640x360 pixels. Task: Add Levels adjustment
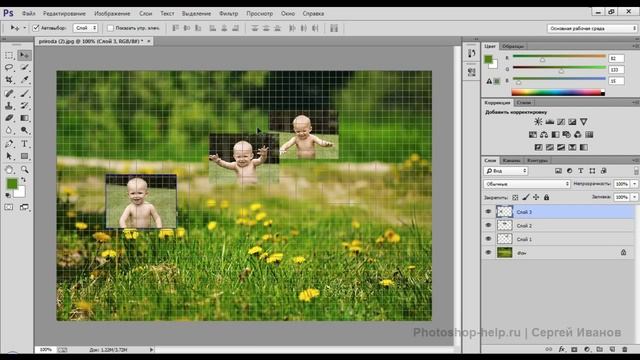click(x=550, y=122)
